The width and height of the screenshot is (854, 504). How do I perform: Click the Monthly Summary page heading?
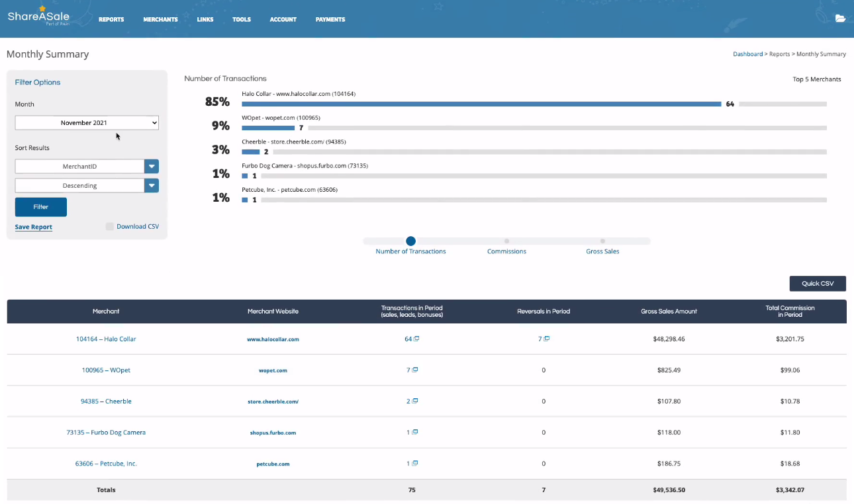coord(48,54)
